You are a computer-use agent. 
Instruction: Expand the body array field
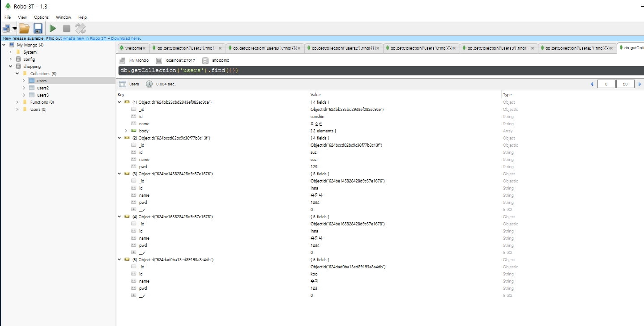tap(126, 131)
